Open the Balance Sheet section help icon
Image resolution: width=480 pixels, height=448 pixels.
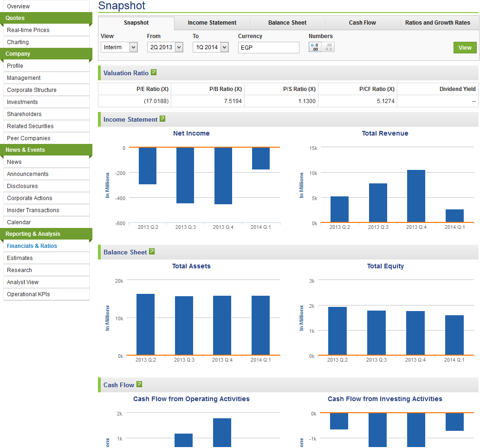click(152, 252)
